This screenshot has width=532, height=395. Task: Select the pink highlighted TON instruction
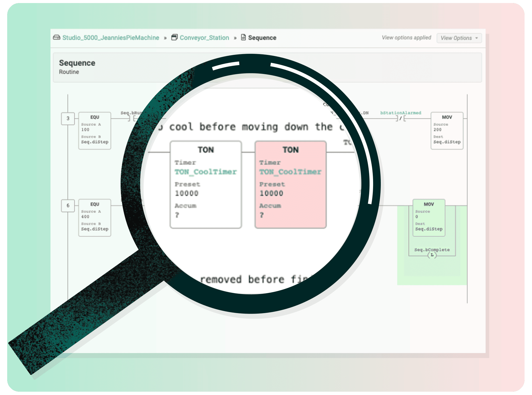pos(291,185)
